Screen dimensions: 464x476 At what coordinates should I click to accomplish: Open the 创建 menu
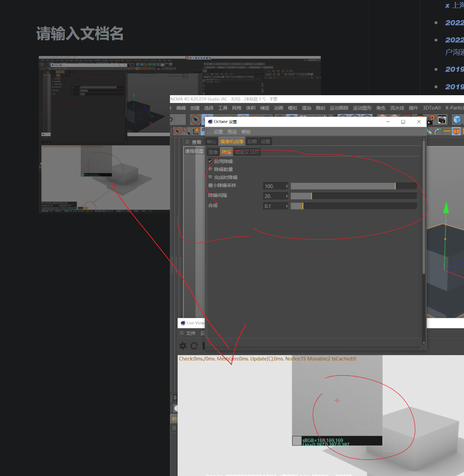195,108
